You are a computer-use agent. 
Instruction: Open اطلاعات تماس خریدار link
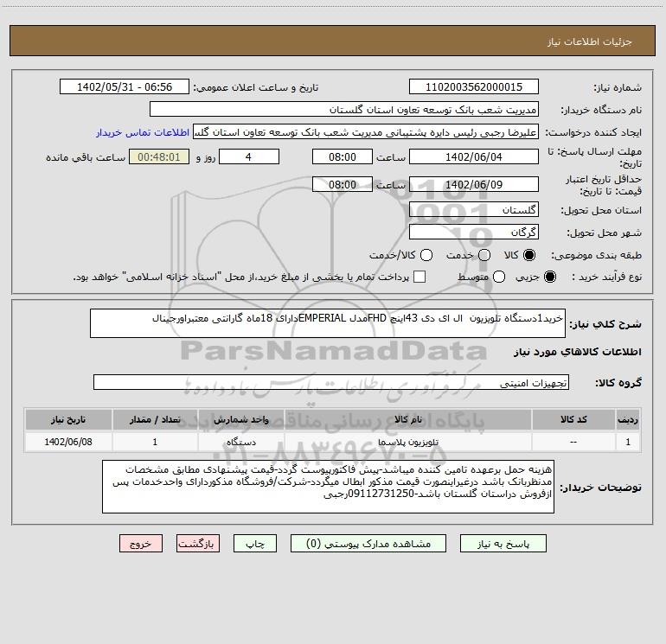tap(143, 132)
